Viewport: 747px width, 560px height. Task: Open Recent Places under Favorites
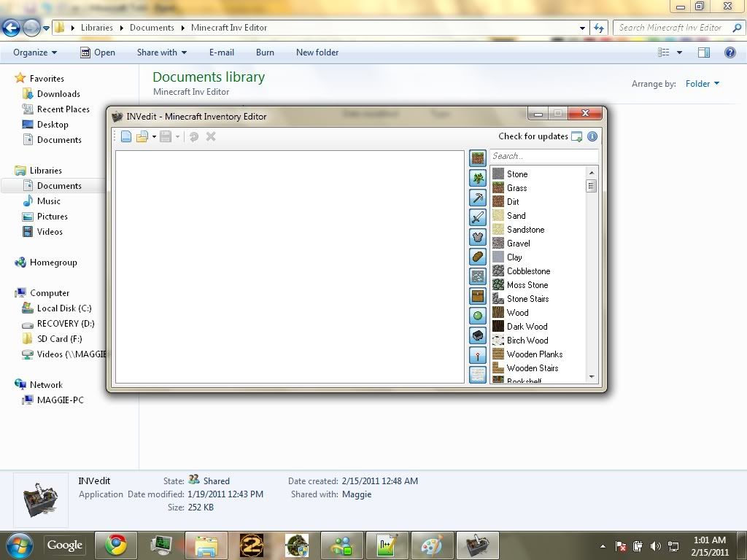(63, 109)
